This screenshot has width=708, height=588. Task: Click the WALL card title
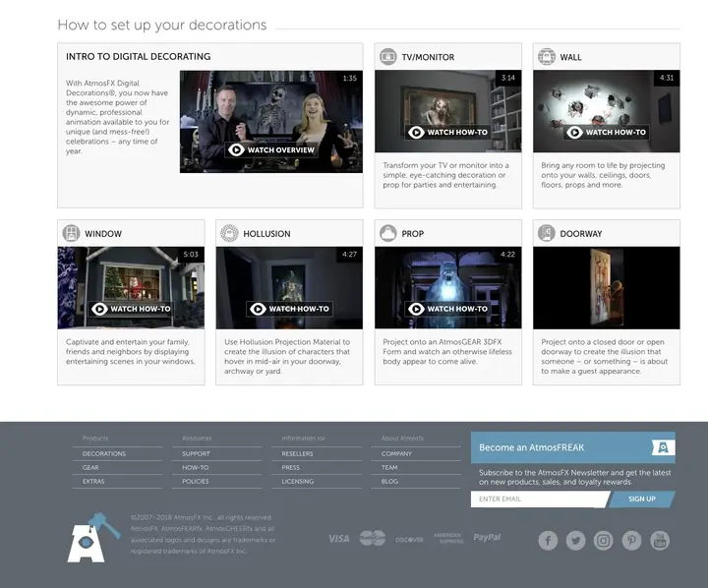[x=570, y=57]
